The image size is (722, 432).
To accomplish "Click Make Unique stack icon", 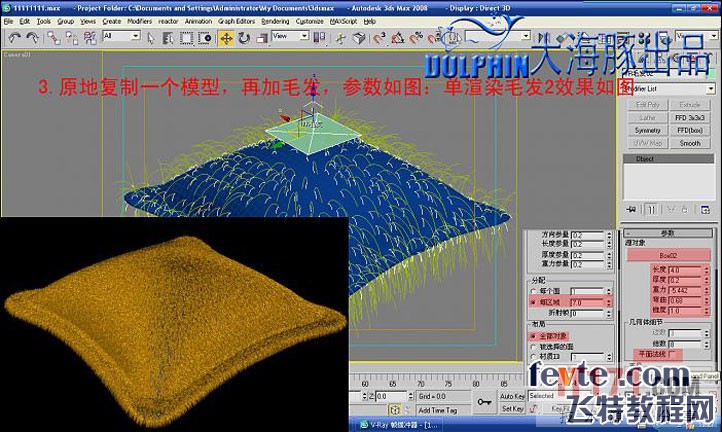I will pos(671,210).
